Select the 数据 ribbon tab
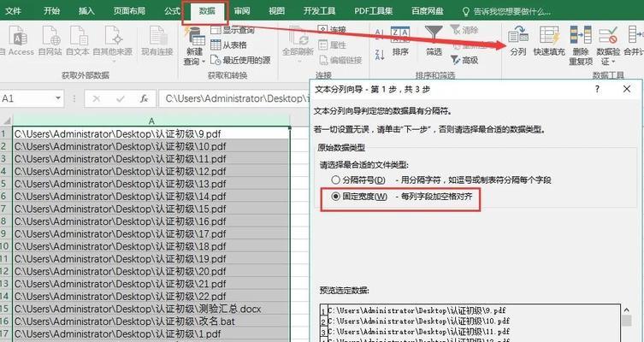The width and height of the screenshot is (644, 342). [x=207, y=11]
